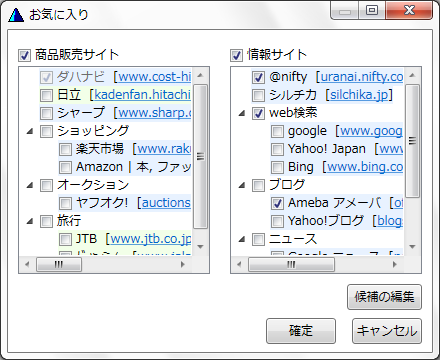The width and height of the screenshot is (440, 360).
Task: Collapse the ニュース tree node
Action: (242, 239)
